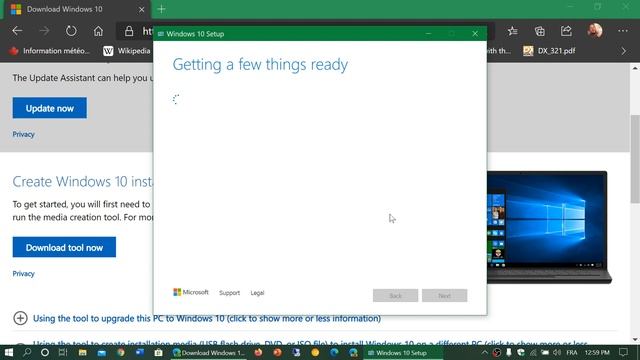Open the clock showing 12:59 PM

[597, 353]
